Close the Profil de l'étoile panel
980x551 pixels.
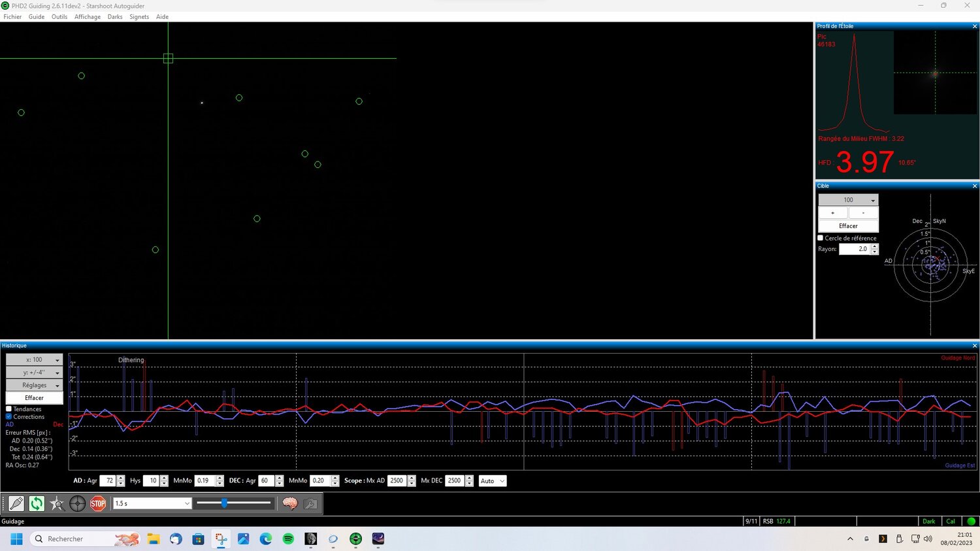[x=975, y=26]
